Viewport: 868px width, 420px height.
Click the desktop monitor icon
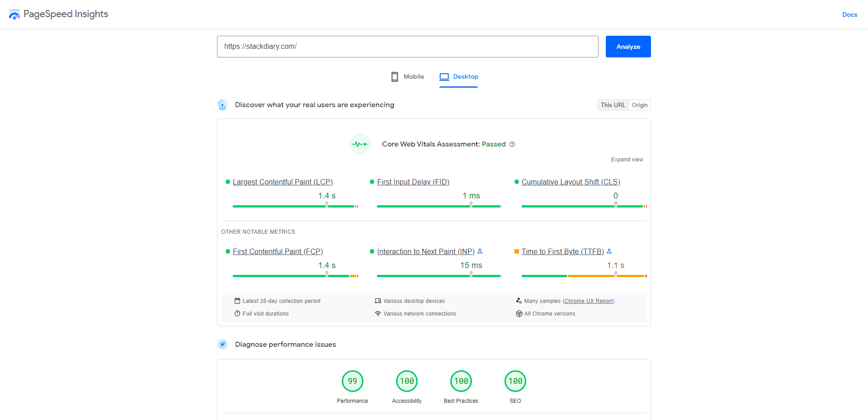click(444, 77)
